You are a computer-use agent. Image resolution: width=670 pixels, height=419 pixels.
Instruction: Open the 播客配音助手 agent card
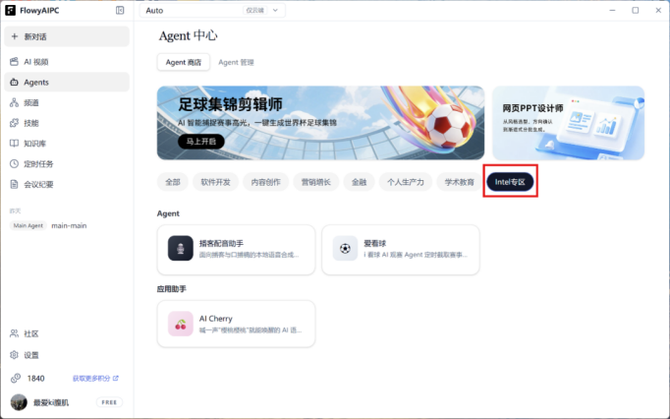(236, 250)
